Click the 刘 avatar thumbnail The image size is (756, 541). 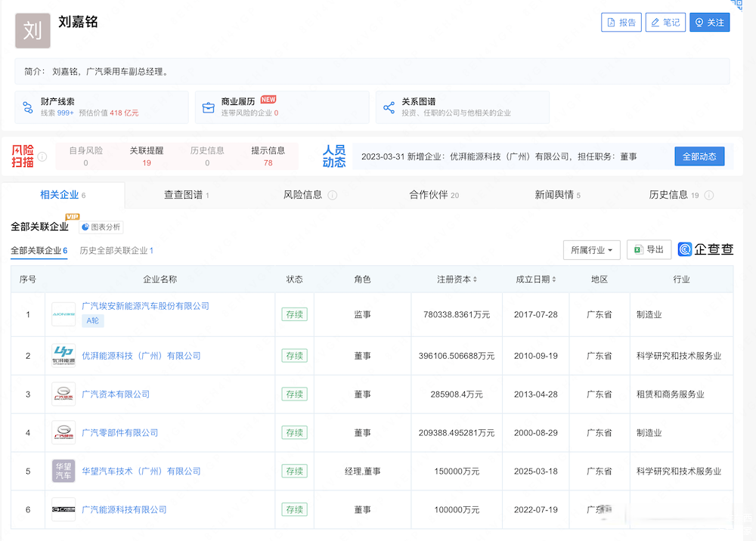click(x=33, y=31)
